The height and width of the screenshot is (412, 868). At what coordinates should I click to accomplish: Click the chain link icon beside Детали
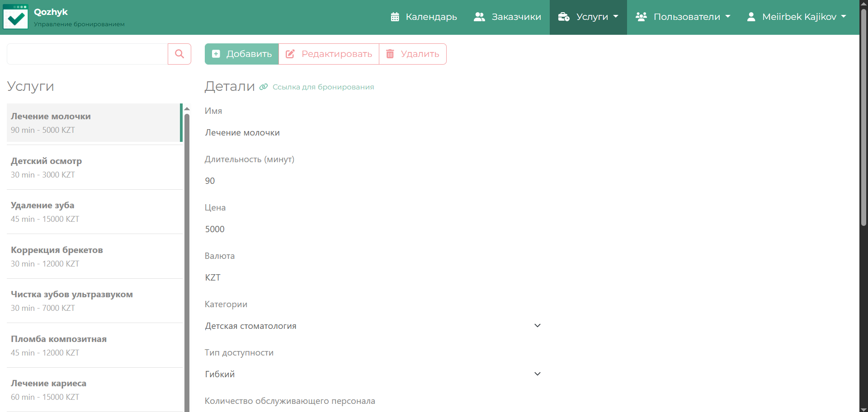(x=264, y=87)
